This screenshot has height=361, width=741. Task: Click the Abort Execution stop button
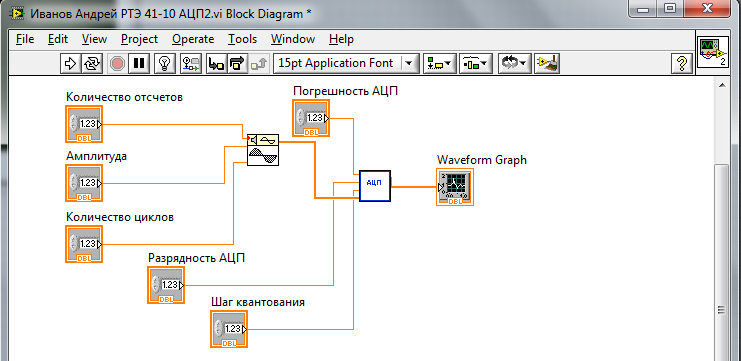click(117, 63)
